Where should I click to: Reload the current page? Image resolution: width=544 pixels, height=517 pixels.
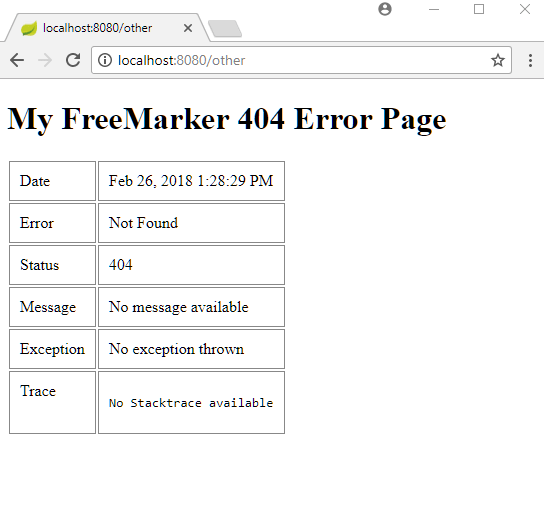pyautogui.click(x=73, y=60)
